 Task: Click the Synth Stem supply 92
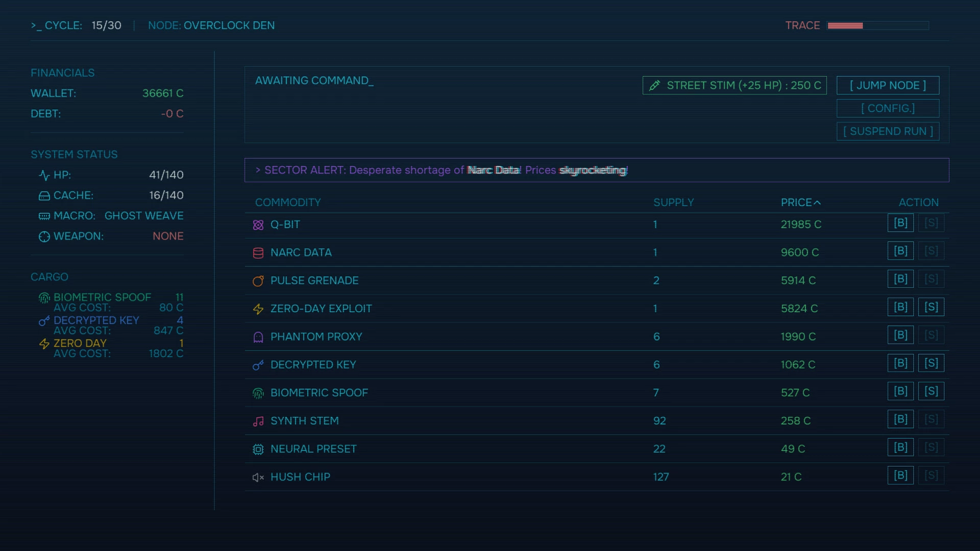click(659, 421)
